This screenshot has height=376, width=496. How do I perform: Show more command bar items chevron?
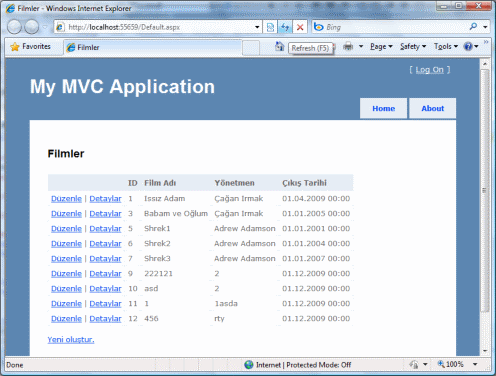coord(486,42)
